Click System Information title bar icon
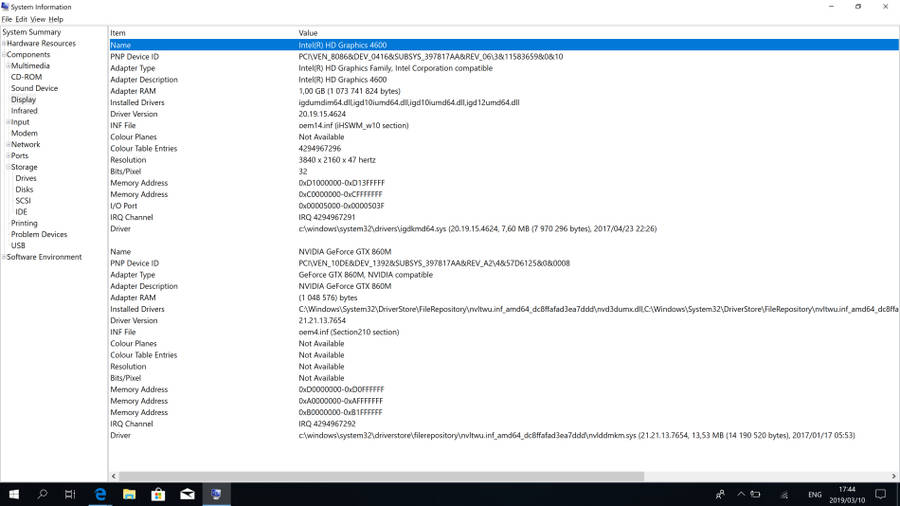The height and width of the screenshot is (506, 900). [5, 6]
